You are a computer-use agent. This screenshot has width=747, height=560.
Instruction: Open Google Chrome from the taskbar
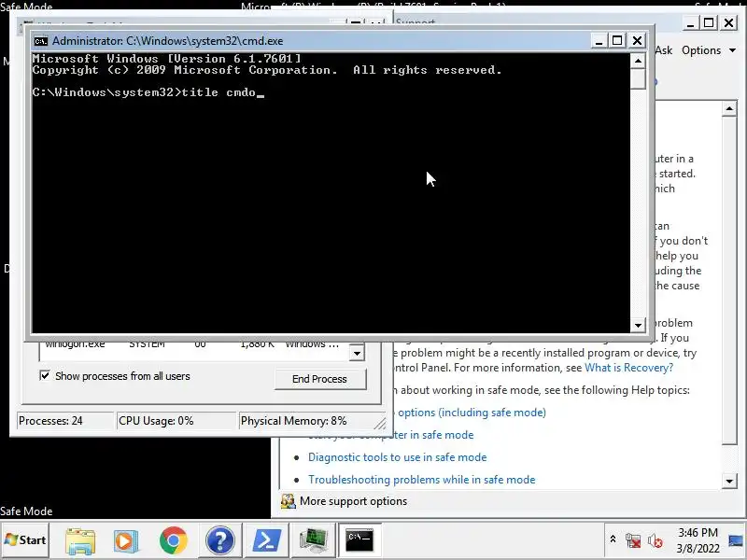pyautogui.click(x=174, y=540)
